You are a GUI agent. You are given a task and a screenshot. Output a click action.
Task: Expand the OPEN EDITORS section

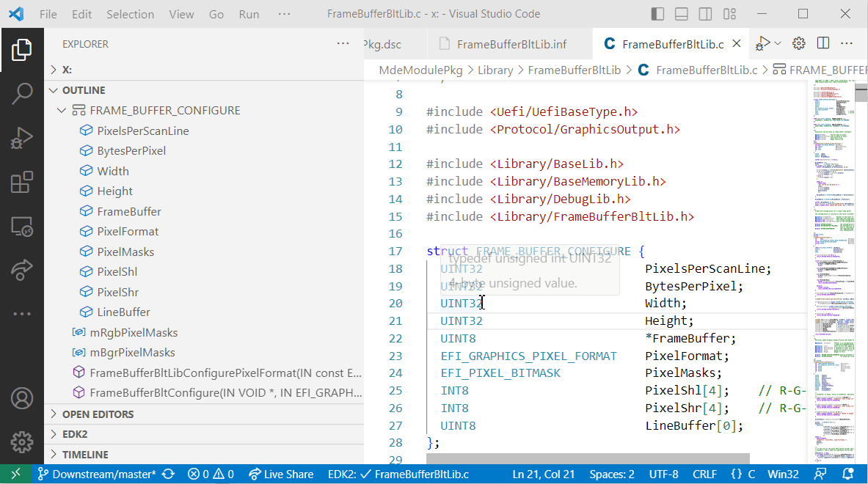pos(204,414)
